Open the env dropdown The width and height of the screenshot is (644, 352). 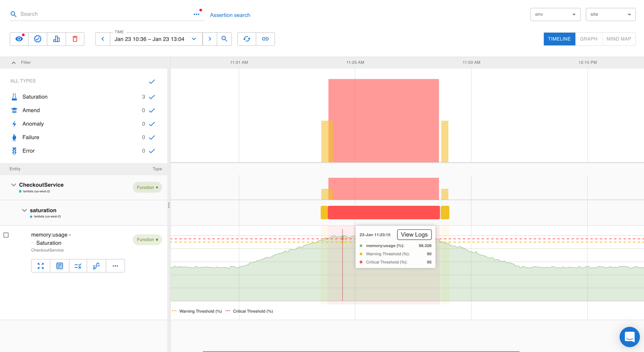coord(555,14)
